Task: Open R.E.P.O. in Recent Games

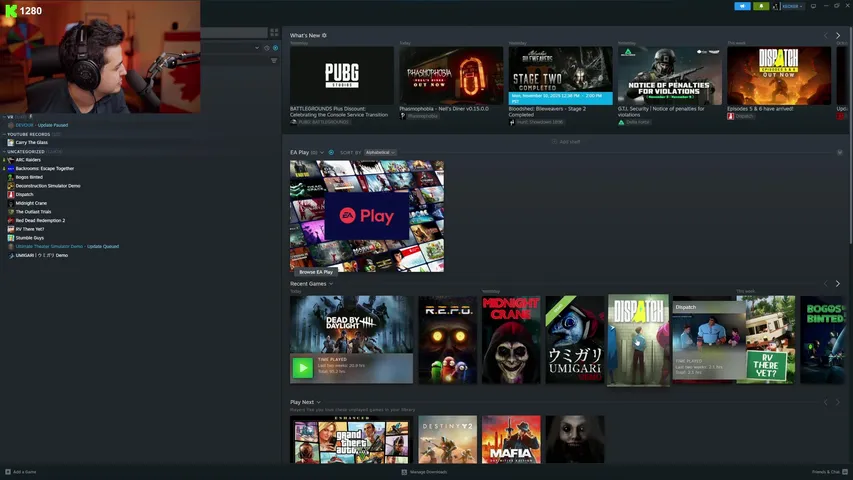Action: pyautogui.click(x=447, y=340)
